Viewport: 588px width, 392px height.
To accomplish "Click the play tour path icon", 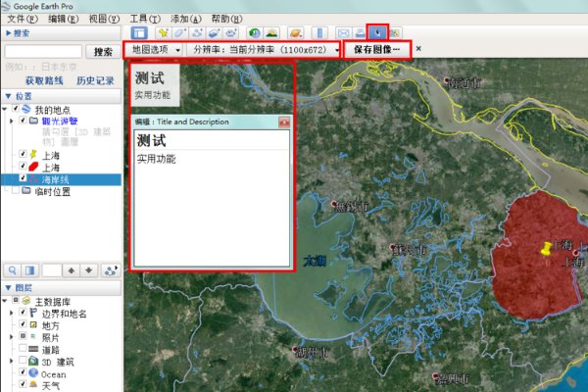I will [111, 270].
